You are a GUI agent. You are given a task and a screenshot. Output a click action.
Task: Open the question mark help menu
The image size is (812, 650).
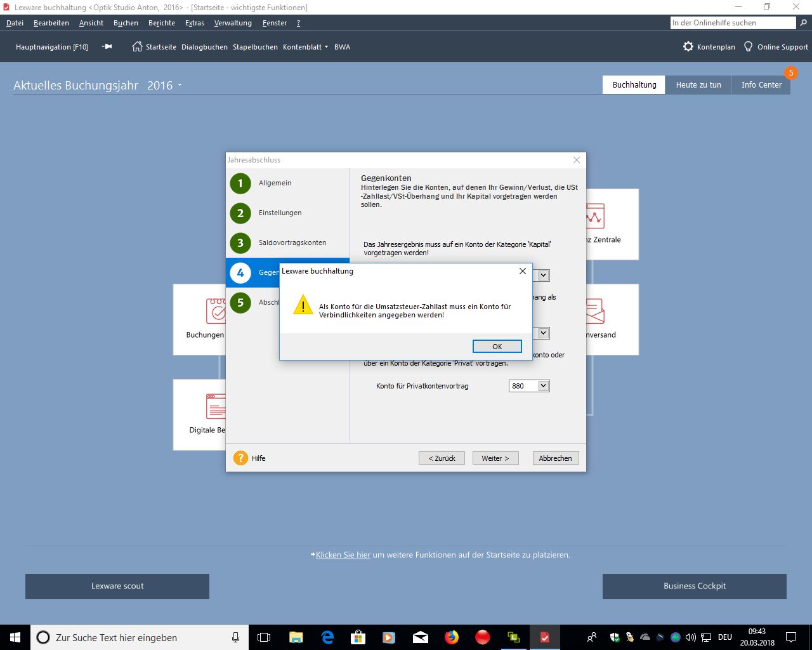tap(298, 23)
